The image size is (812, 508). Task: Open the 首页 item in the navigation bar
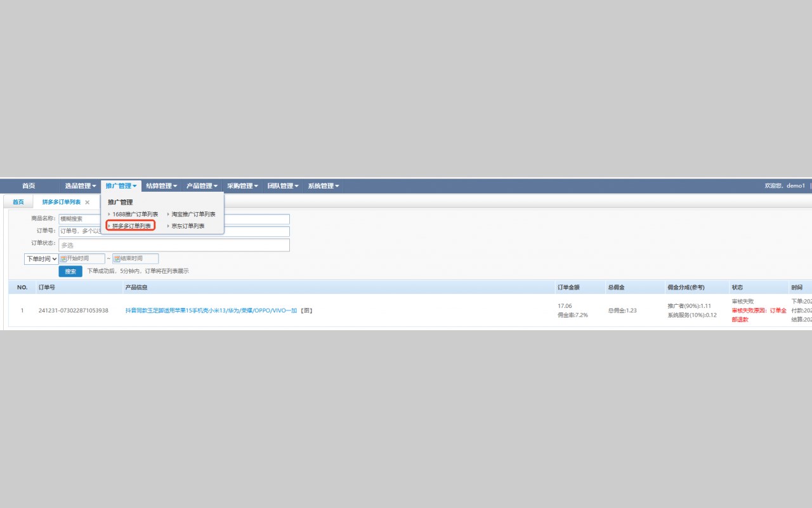[x=29, y=186]
